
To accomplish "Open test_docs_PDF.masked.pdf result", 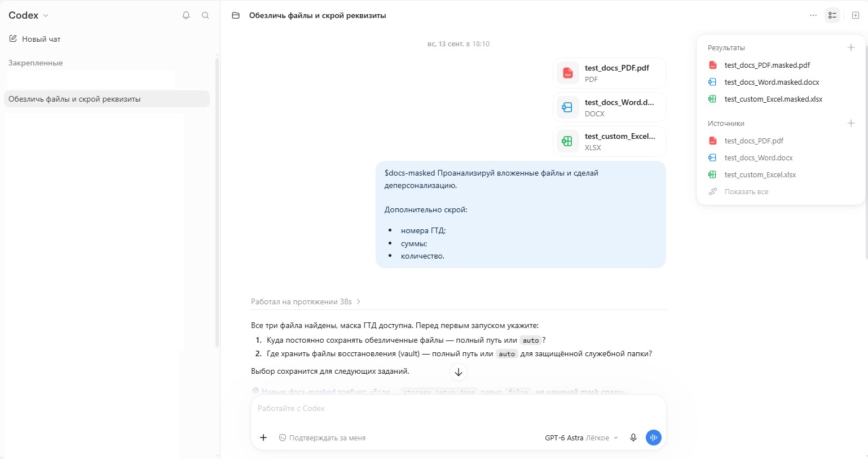I will point(767,65).
